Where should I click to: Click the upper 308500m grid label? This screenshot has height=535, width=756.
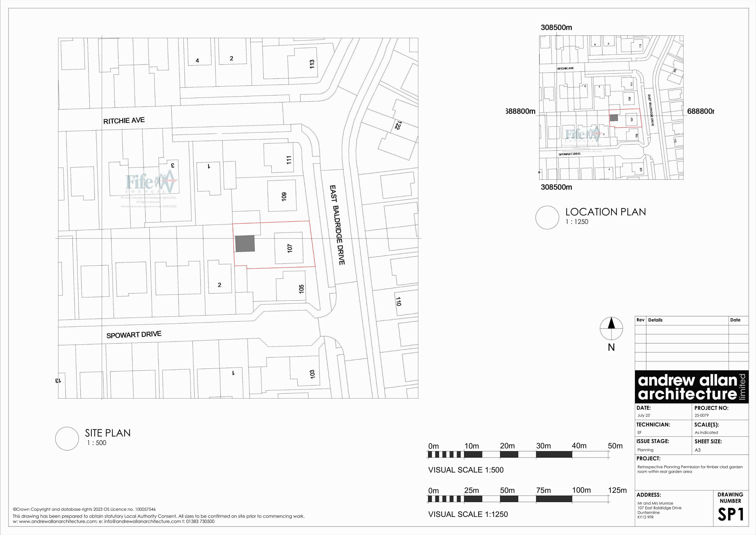(x=556, y=27)
